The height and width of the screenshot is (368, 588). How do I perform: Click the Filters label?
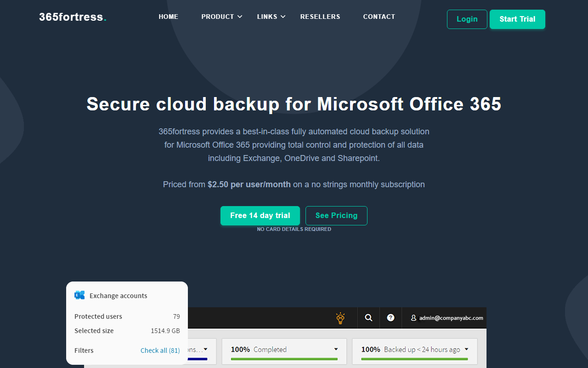pyautogui.click(x=84, y=351)
